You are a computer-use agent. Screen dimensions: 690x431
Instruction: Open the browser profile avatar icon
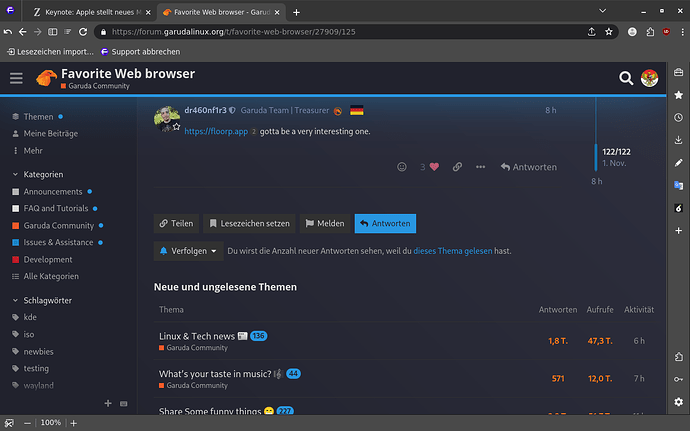click(x=632, y=32)
